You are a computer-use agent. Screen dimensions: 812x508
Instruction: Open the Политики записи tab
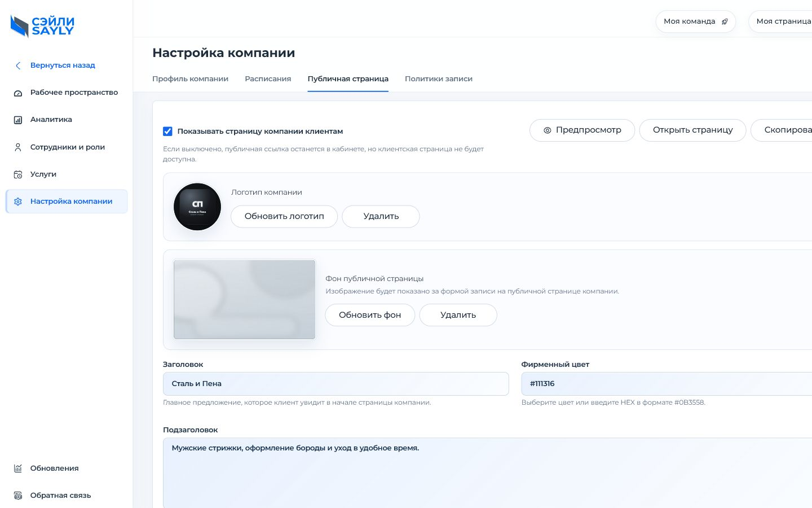(x=439, y=79)
